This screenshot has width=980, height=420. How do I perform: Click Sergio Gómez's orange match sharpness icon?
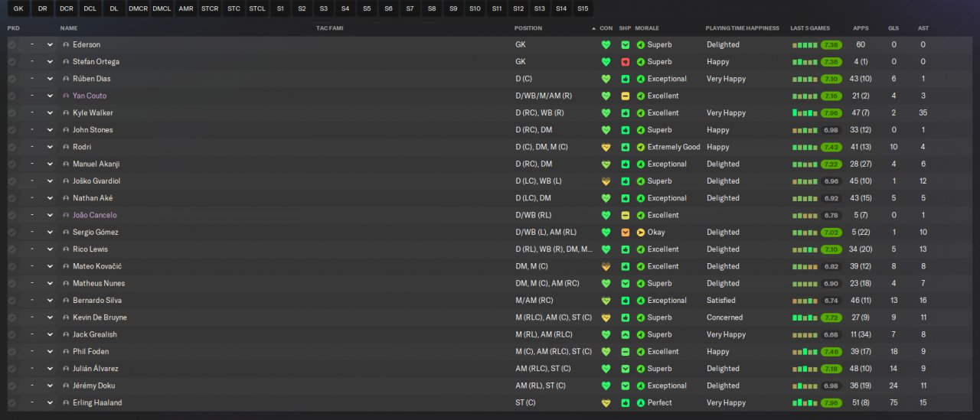[626, 232]
